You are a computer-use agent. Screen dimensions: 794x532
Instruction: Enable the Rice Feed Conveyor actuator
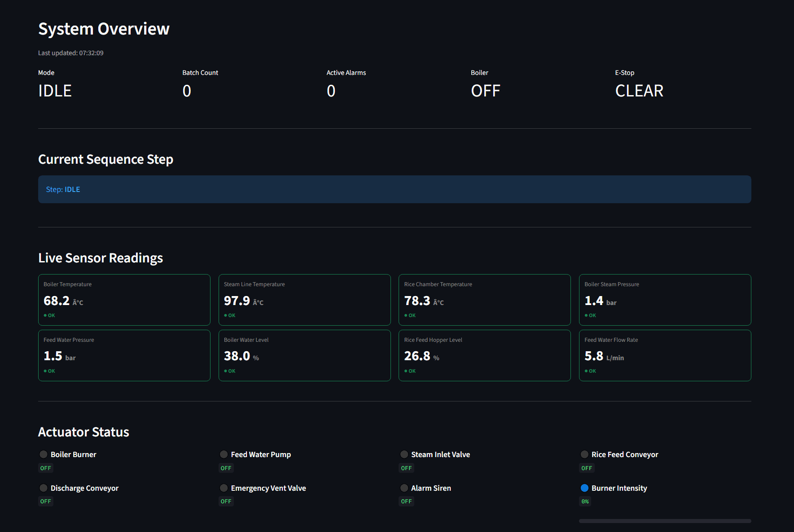click(584, 454)
